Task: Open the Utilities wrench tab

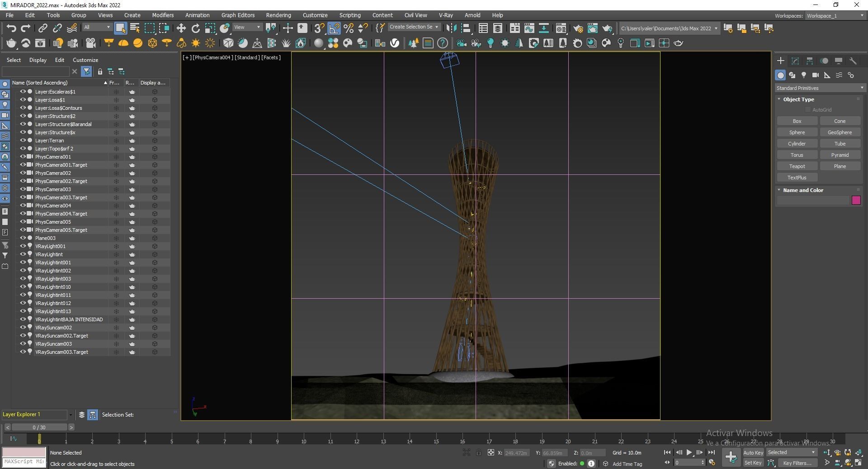Action: pos(853,61)
